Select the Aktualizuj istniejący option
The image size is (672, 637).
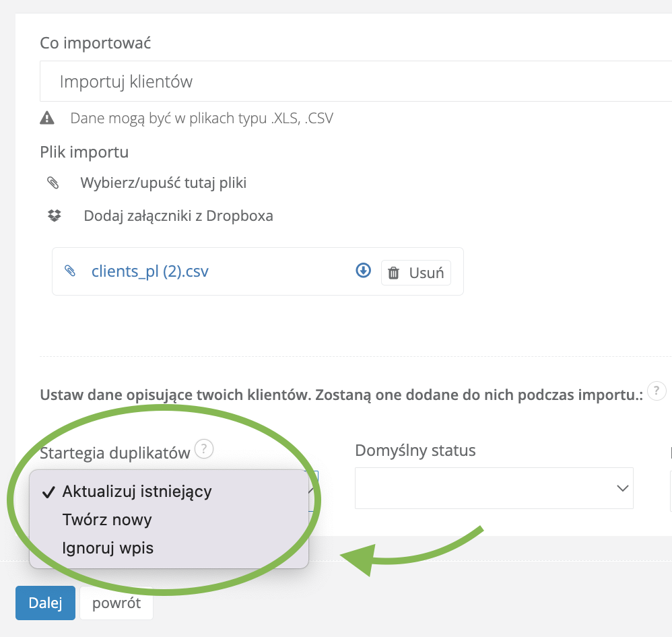(137, 492)
